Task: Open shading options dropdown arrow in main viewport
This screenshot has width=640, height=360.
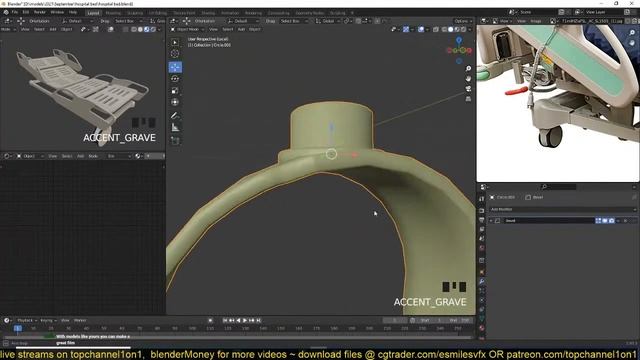Action: (470, 29)
